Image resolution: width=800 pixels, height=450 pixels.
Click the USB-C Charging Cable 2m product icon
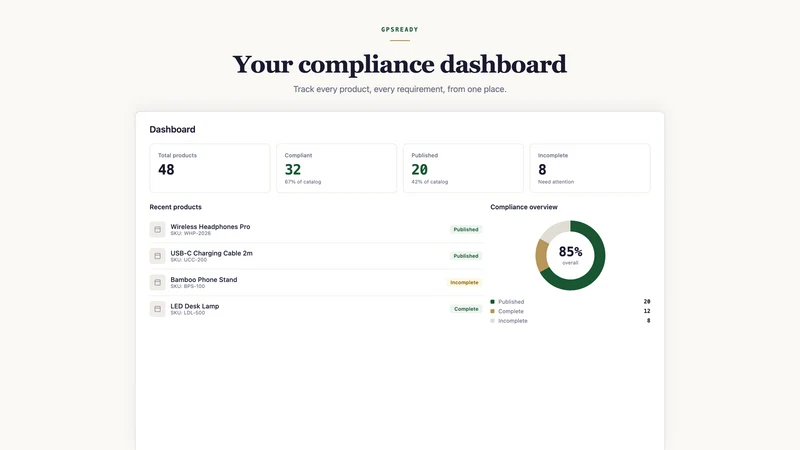[157, 256]
